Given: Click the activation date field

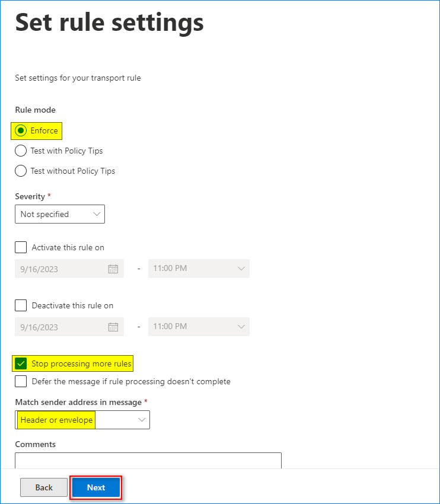Looking at the screenshot, I should click(69, 269).
